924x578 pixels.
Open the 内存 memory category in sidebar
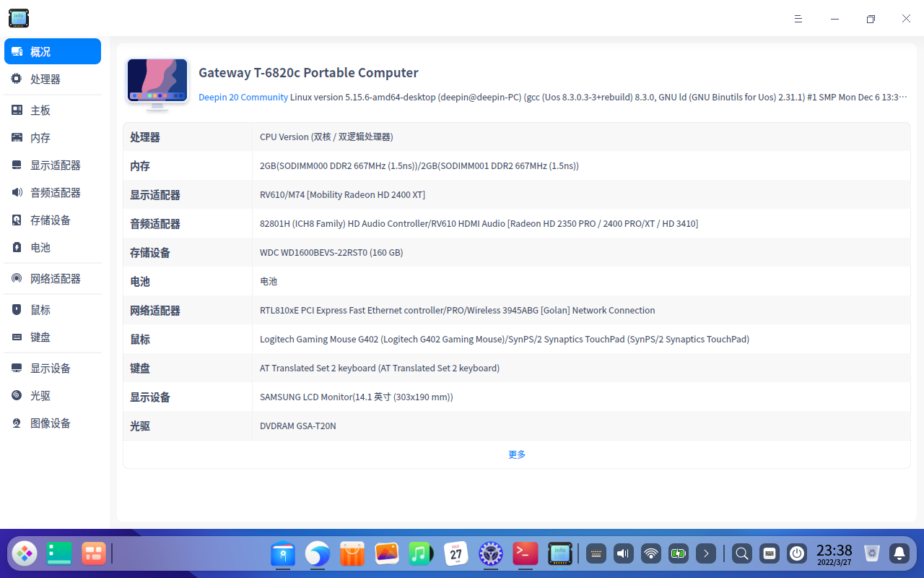53,138
